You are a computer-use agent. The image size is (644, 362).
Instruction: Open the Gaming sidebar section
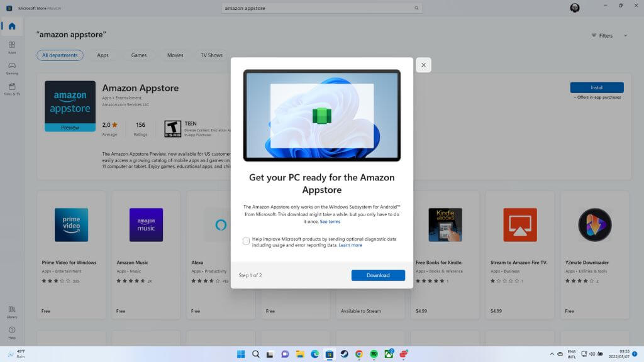(x=12, y=68)
